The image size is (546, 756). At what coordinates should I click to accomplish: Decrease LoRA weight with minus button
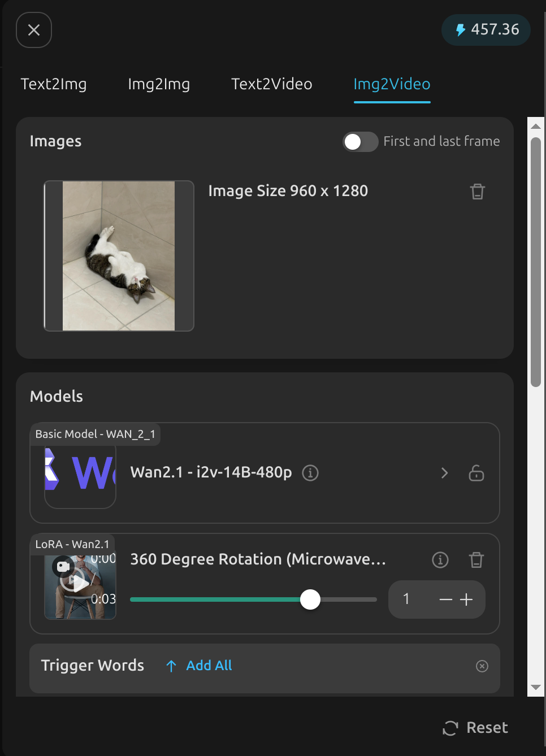point(446,599)
